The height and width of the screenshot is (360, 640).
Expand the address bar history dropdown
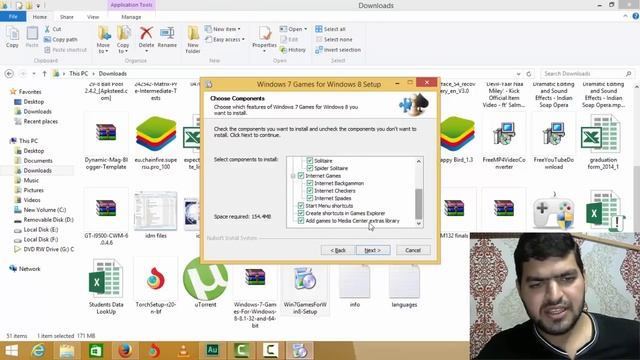518,74
